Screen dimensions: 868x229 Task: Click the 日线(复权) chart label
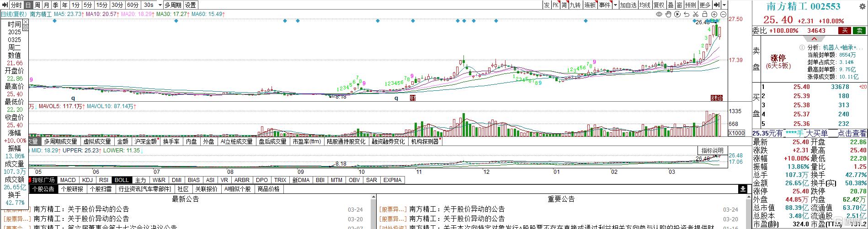pos(14,14)
